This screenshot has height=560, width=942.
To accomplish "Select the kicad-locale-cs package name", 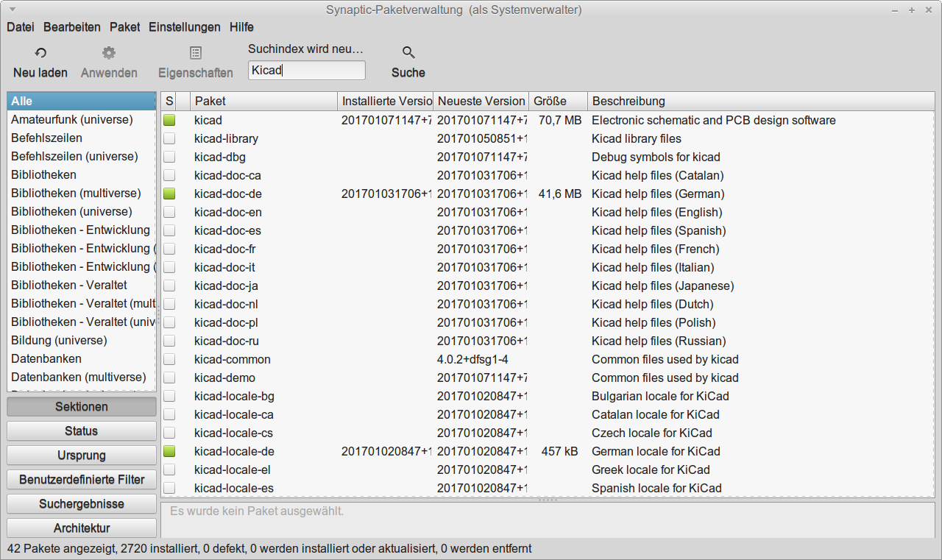I will pos(233,433).
